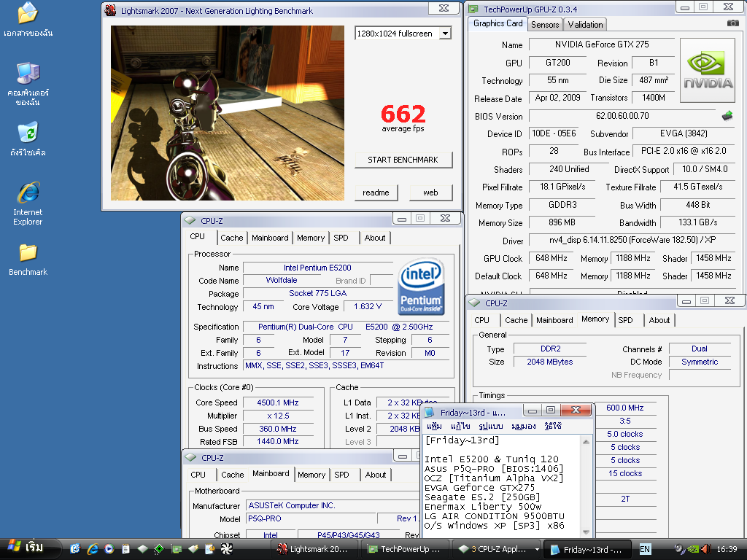Open third Thai Format menu in Notepad
Screen dimensions: 747x560
[491, 426]
